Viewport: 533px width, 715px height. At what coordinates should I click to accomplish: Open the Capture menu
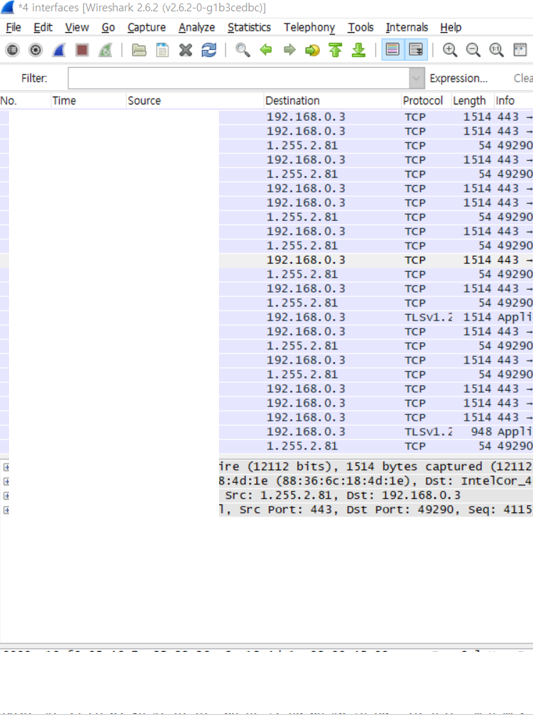point(146,27)
